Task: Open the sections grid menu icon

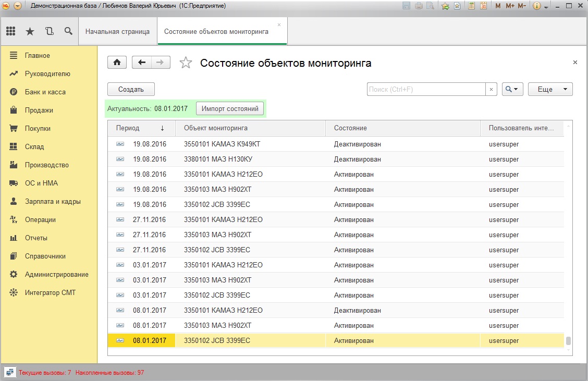Action: [x=11, y=31]
